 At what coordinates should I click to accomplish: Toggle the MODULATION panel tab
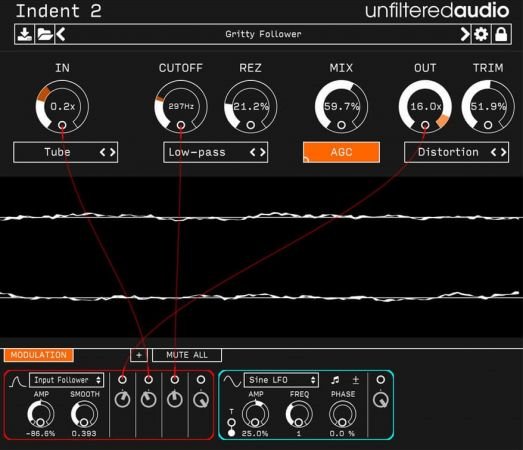pyautogui.click(x=38, y=355)
